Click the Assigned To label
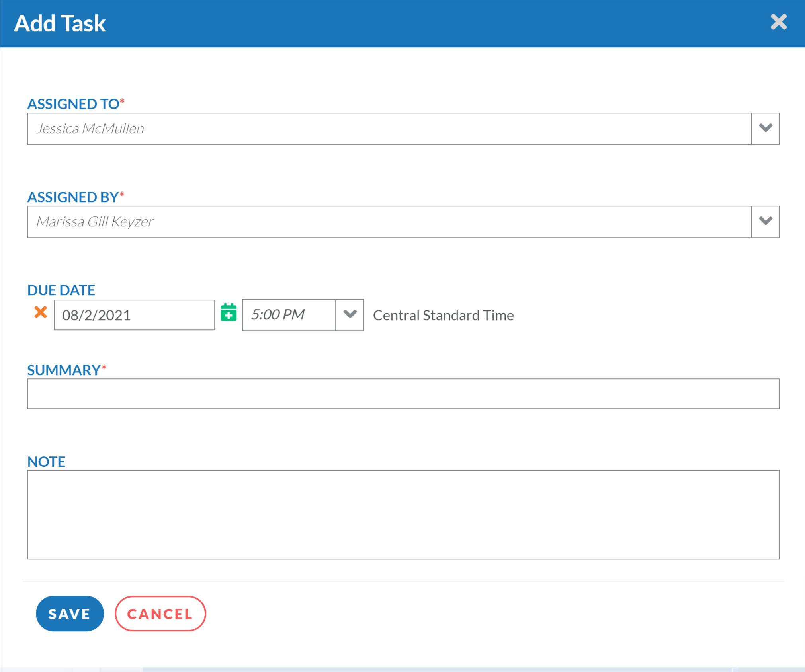The image size is (805, 672). (x=73, y=104)
